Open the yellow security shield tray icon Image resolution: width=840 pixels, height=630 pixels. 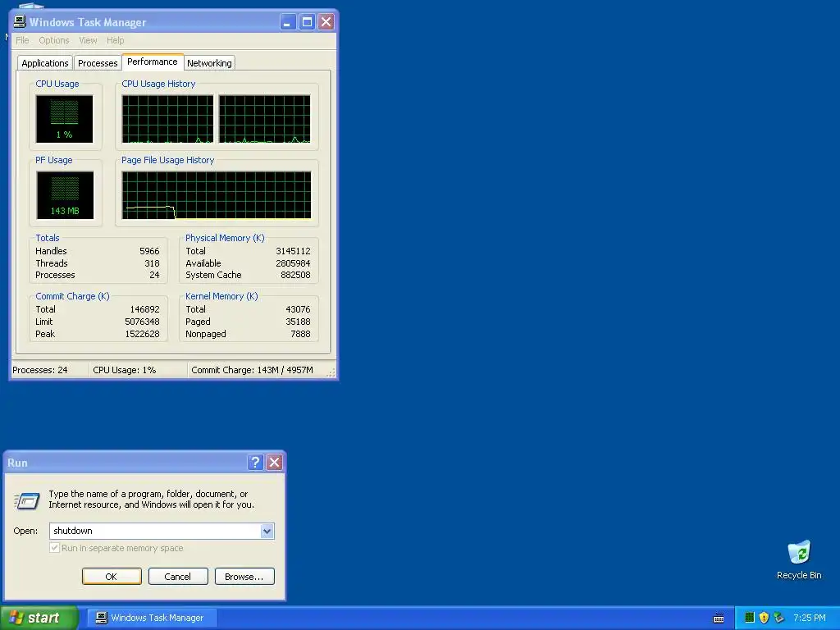(764, 618)
